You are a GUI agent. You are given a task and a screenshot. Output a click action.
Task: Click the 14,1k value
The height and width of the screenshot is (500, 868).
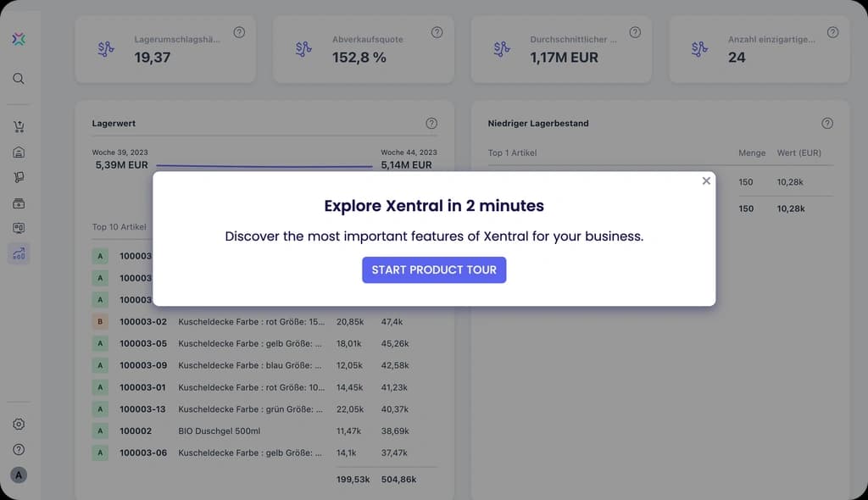coord(347,453)
